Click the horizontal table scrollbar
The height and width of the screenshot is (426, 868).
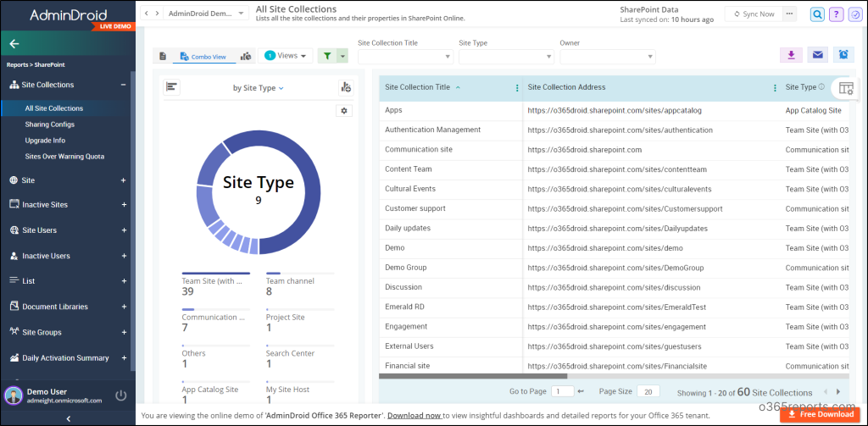pyautogui.click(x=473, y=376)
